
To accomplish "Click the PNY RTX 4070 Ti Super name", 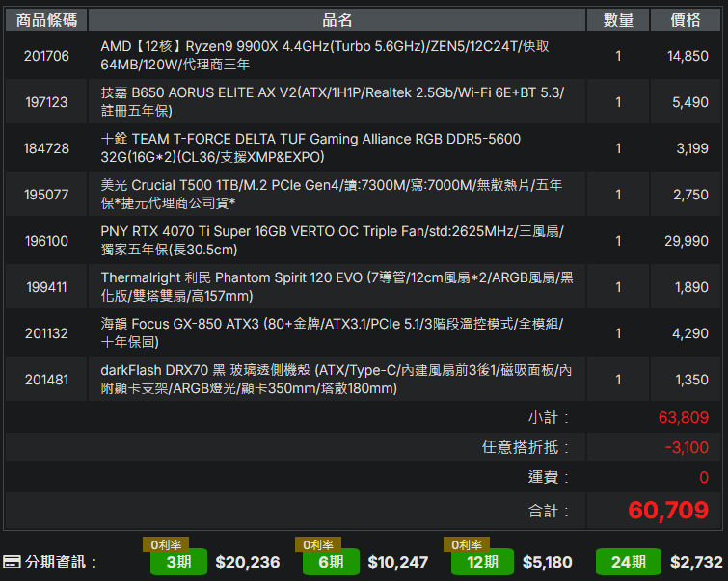I will 333,240.
